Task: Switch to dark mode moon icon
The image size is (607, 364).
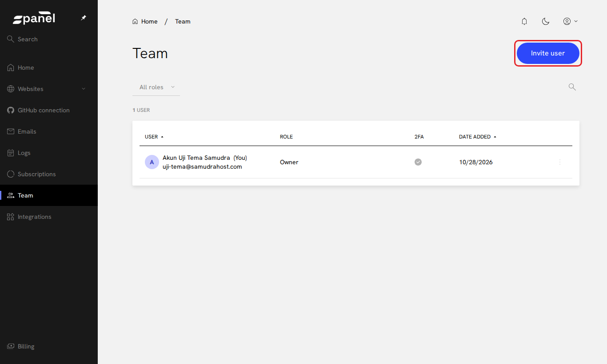Action: [546, 21]
